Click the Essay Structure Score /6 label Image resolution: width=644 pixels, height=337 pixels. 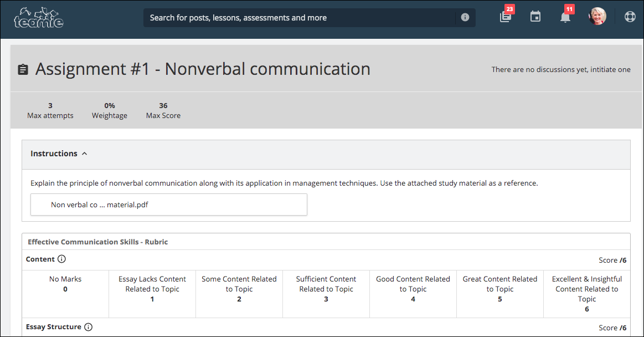612,328
